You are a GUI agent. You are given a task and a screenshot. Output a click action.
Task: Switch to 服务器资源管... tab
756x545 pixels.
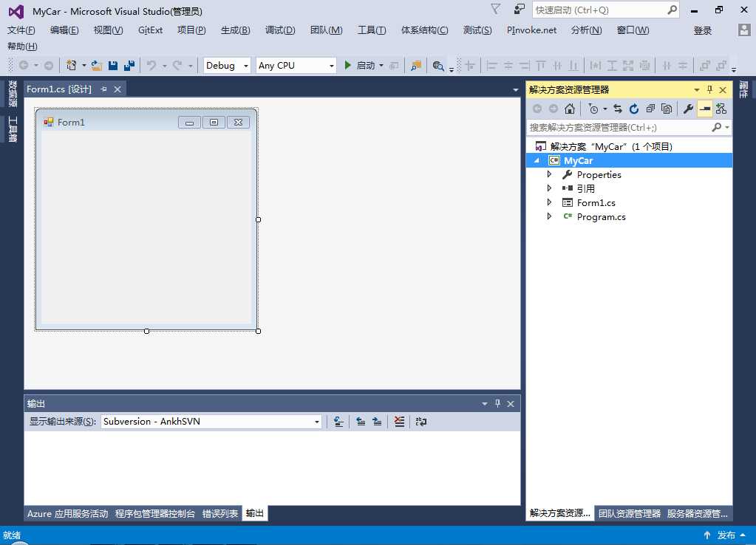pyautogui.click(x=697, y=513)
